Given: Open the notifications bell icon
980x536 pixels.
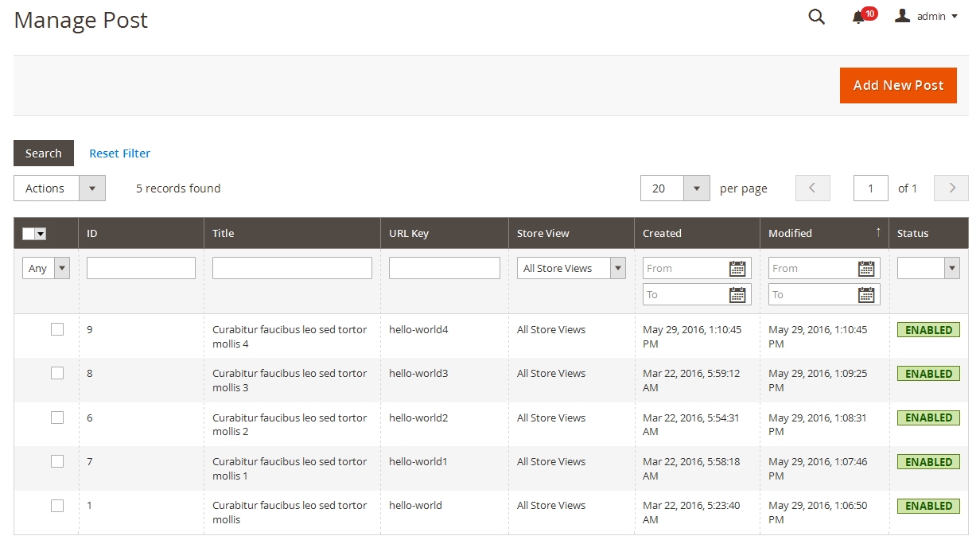Looking at the screenshot, I should coord(858,17).
